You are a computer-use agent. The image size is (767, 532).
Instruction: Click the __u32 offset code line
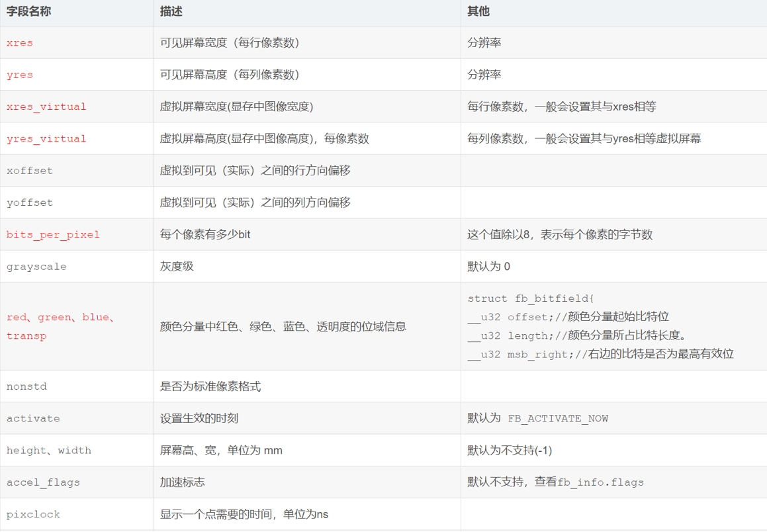[x=568, y=317]
